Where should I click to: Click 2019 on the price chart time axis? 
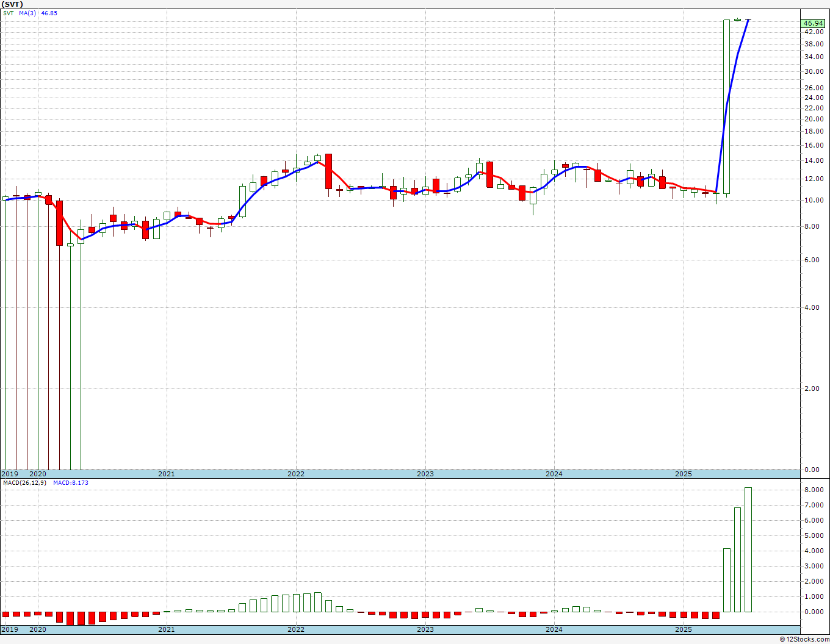[x=9, y=474]
